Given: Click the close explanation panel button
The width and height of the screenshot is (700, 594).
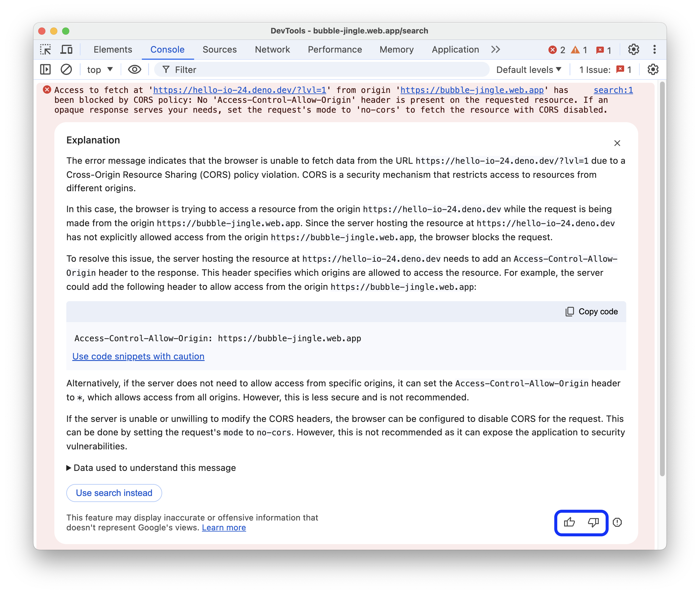Looking at the screenshot, I should pos(616,143).
